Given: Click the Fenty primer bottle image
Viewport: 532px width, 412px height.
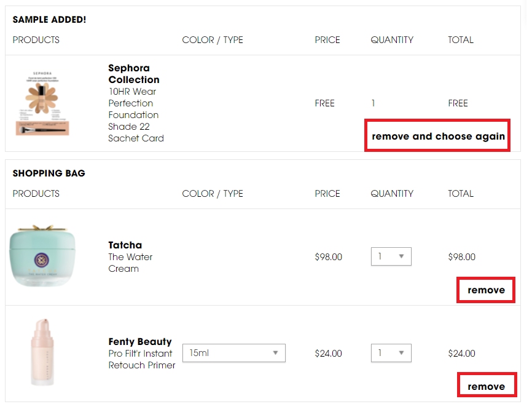Looking at the screenshot, I should 43,353.
